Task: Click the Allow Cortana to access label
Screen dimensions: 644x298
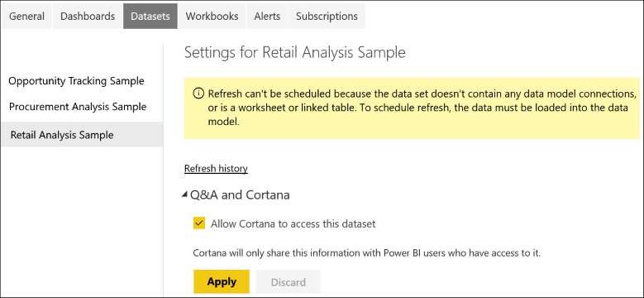Action: coord(293,224)
